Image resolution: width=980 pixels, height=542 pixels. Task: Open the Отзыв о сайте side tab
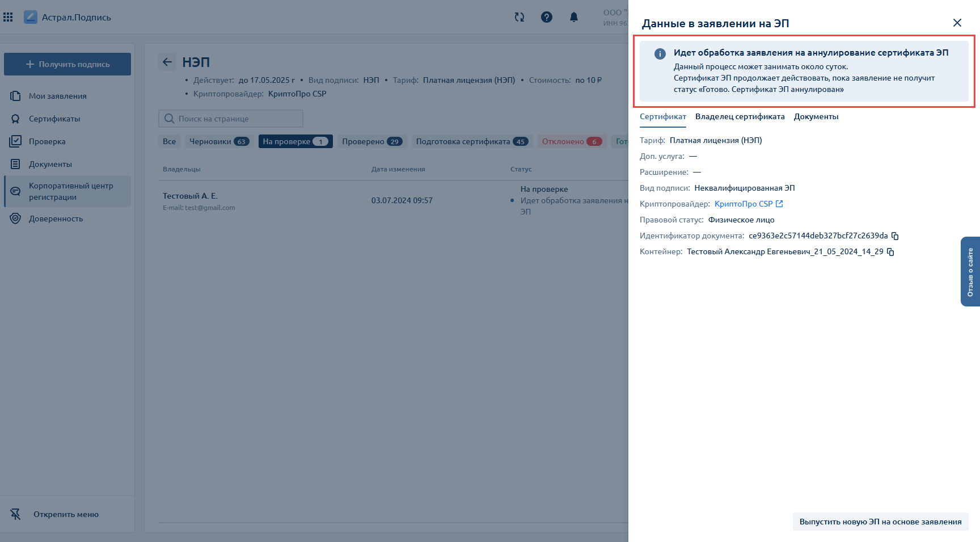pos(970,272)
